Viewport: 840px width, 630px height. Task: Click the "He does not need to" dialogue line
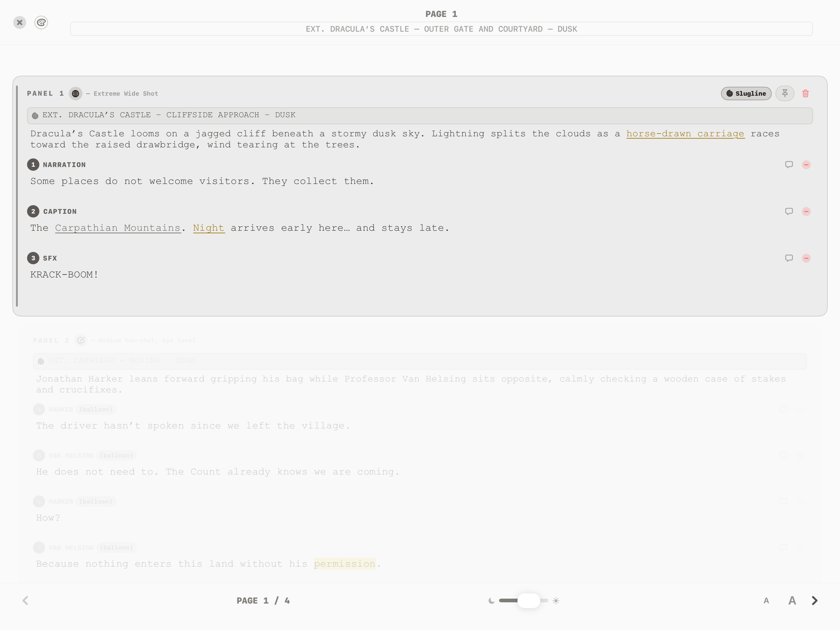[218, 472]
